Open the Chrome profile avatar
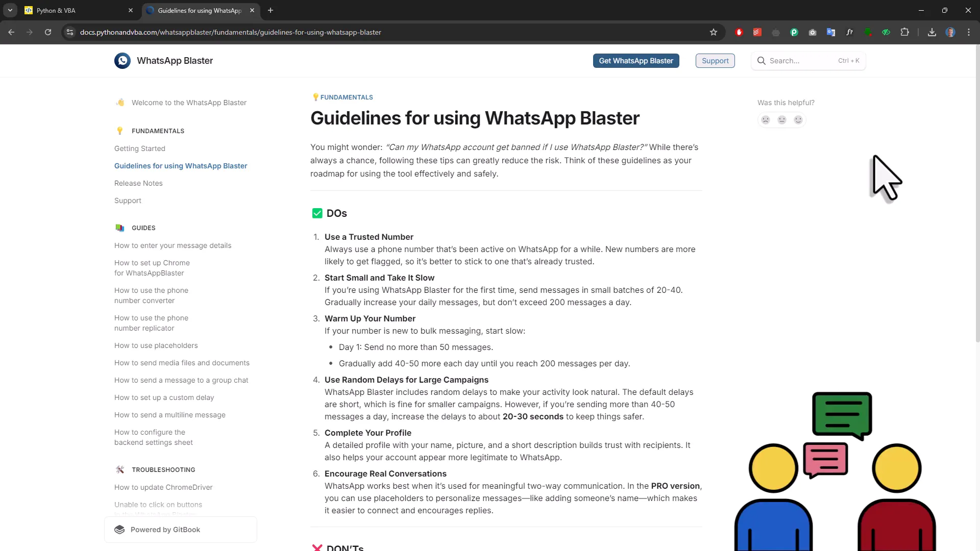The height and width of the screenshot is (551, 980). coord(950,32)
